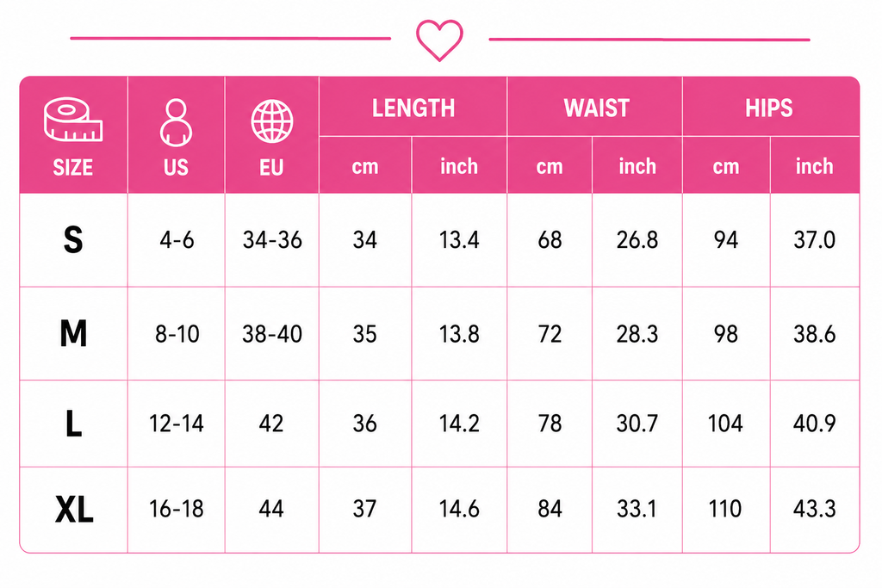Click the size S row label

[x=73, y=240]
